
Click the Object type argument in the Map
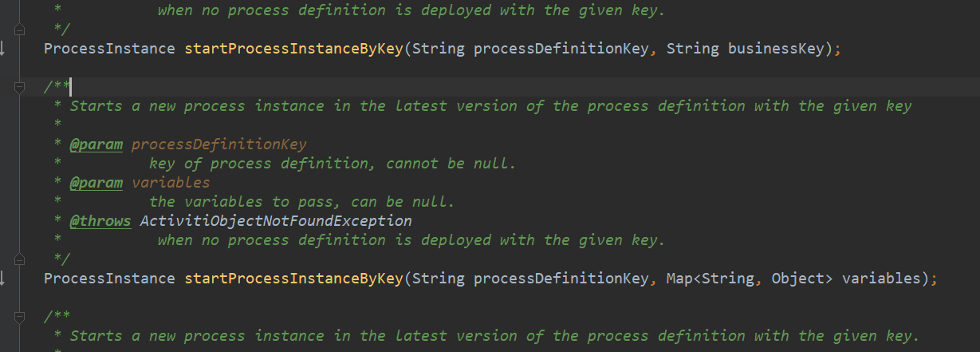(x=797, y=279)
